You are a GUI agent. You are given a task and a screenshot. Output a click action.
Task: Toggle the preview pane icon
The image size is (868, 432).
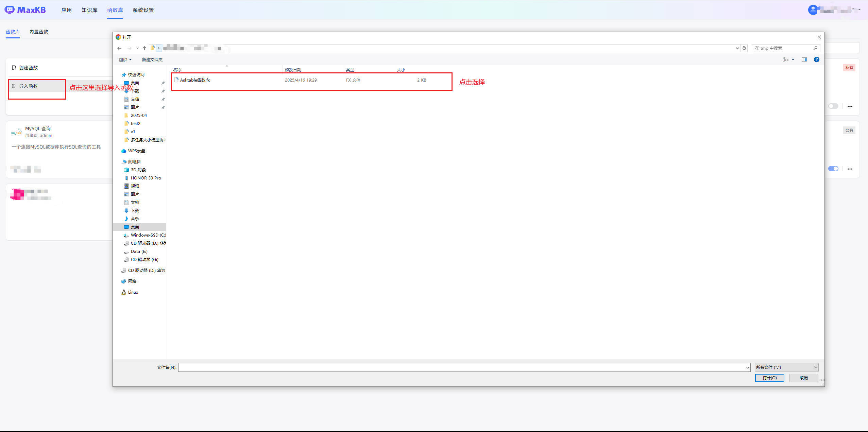[804, 59]
